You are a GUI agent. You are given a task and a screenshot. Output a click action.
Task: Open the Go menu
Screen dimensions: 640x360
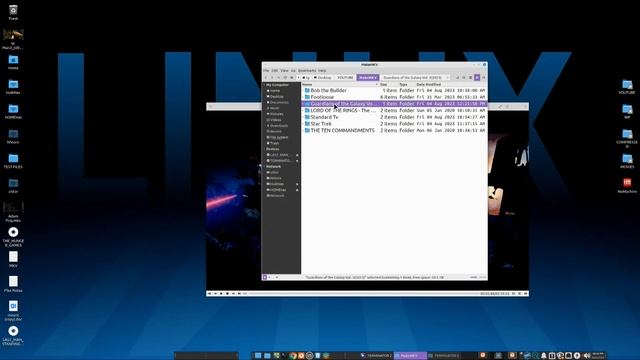coord(293,71)
